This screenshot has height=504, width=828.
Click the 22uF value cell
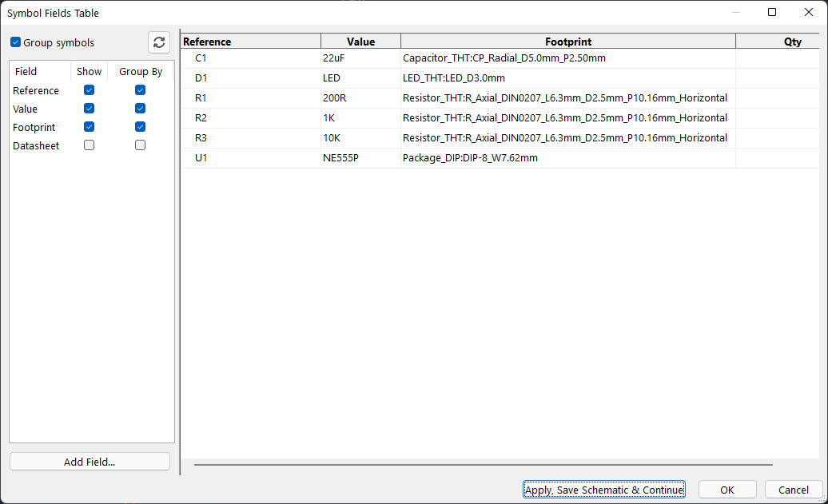click(360, 58)
